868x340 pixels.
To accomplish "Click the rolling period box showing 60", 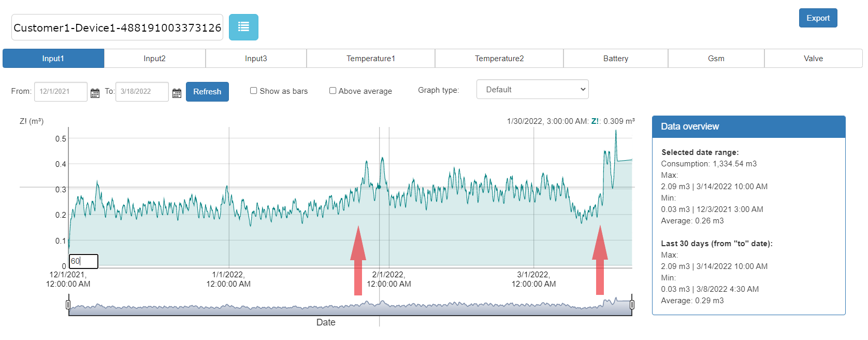I will click(83, 261).
